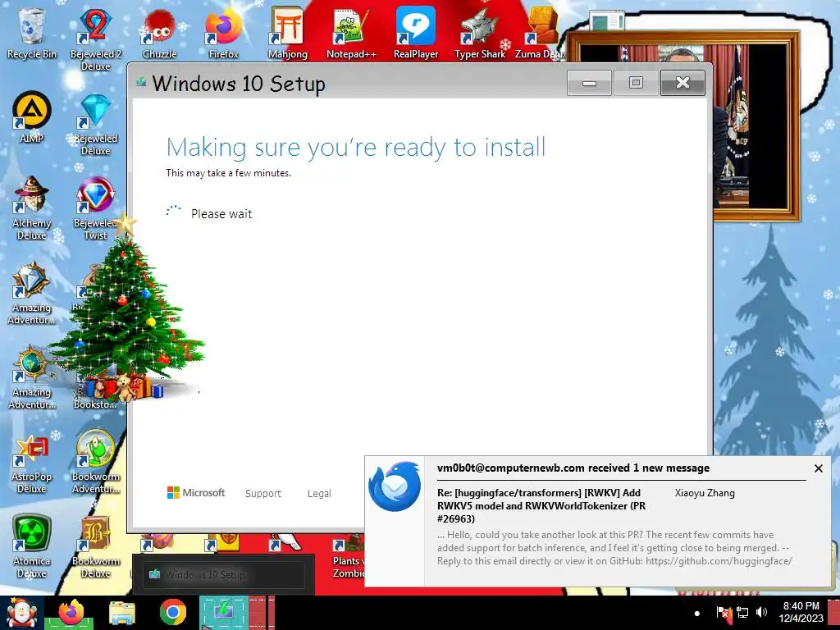The image size is (840, 630).
Task: Launch Firefox from the desktop shortcut
Action: pyautogui.click(x=223, y=32)
